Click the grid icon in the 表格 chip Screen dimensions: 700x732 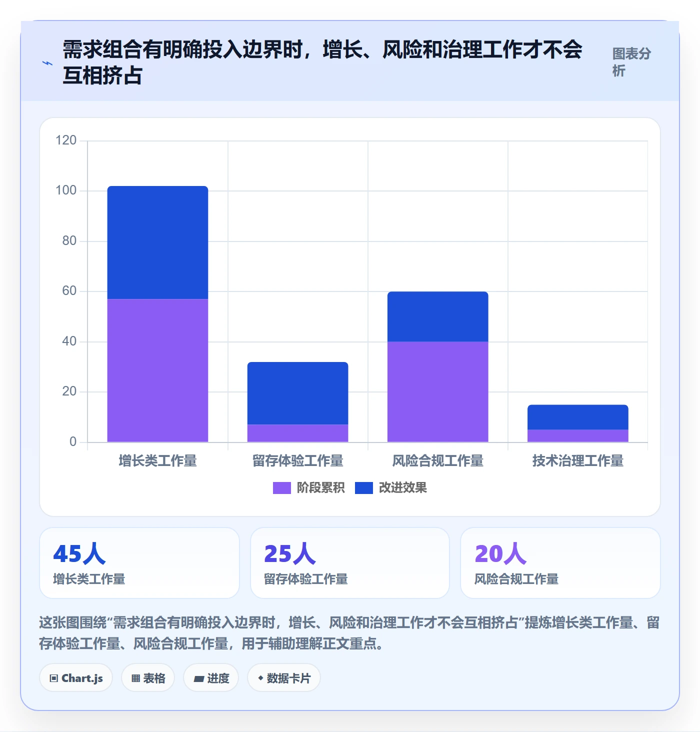pos(135,678)
